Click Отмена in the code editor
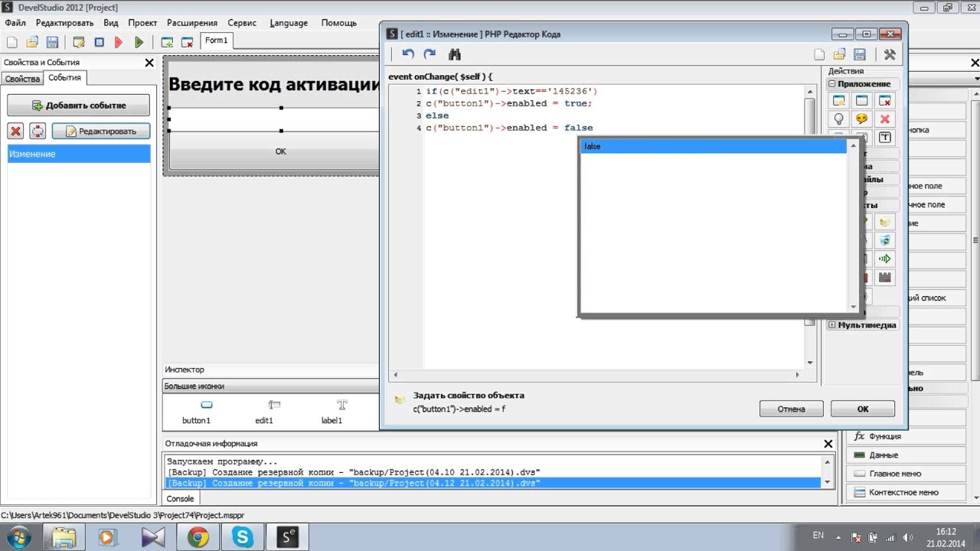This screenshot has width=980, height=551. [x=792, y=409]
